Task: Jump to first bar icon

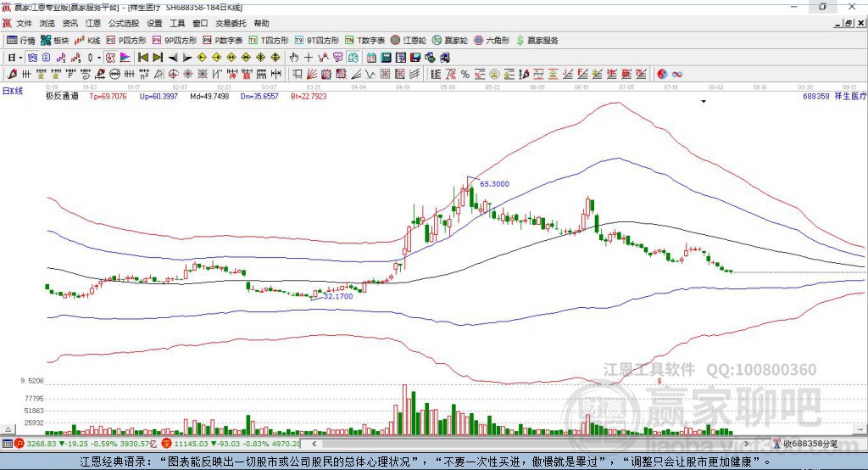Action: tap(142, 58)
